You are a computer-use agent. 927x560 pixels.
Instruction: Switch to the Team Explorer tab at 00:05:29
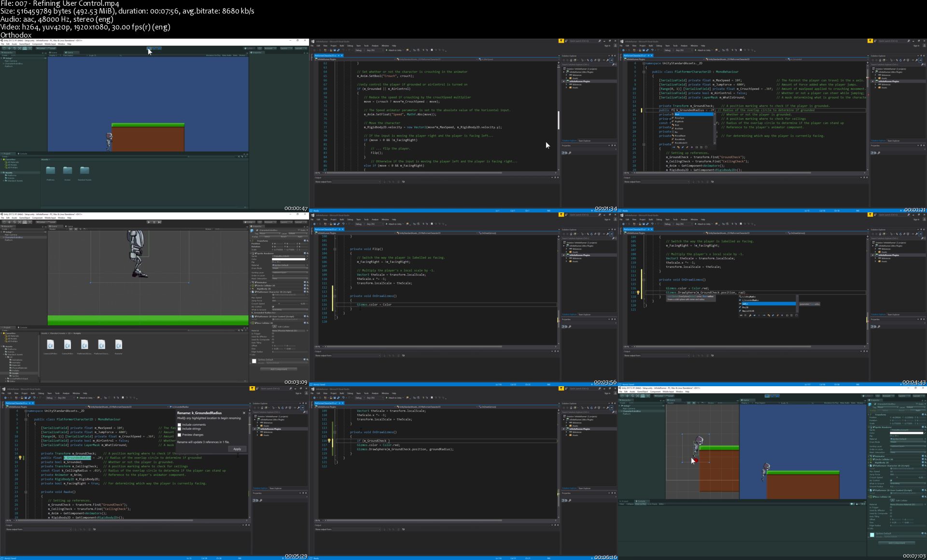point(275,488)
